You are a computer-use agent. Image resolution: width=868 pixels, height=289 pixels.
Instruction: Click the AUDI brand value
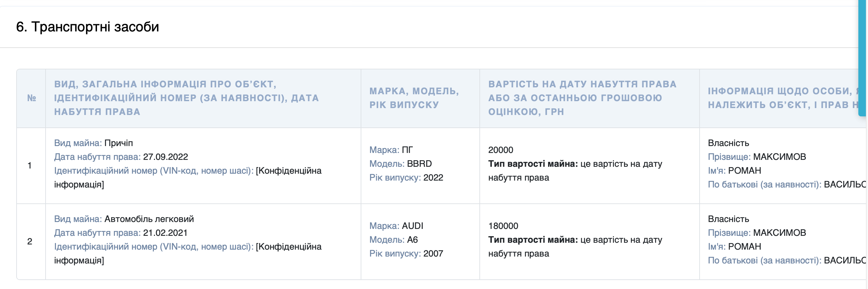[412, 226]
